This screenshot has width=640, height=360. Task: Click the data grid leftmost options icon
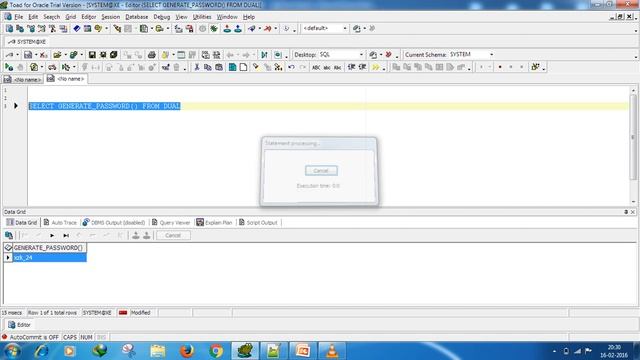tap(9, 236)
